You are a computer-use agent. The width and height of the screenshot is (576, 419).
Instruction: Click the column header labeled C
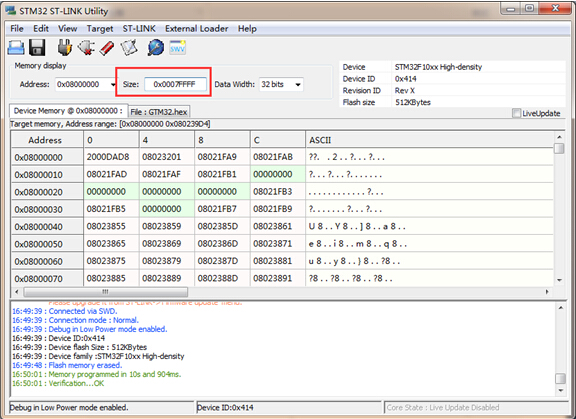(277, 140)
